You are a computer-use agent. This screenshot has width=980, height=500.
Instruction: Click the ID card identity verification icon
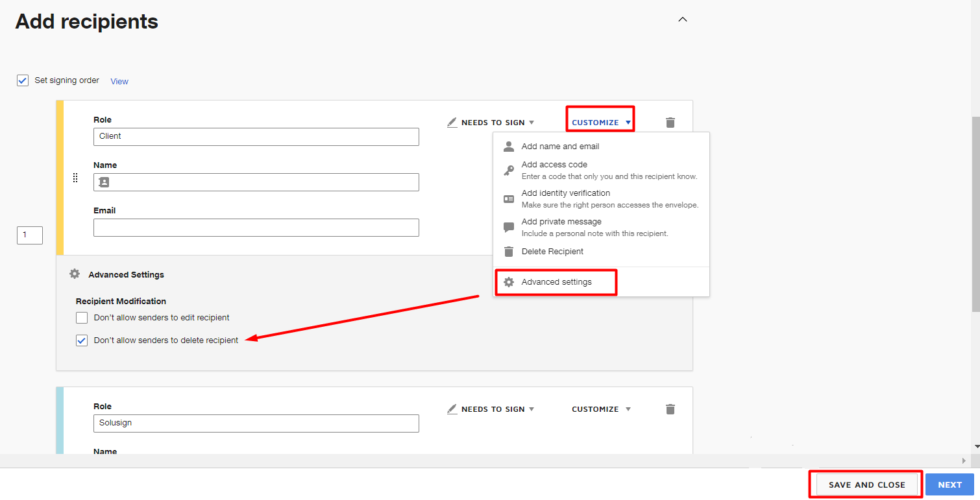(x=508, y=198)
